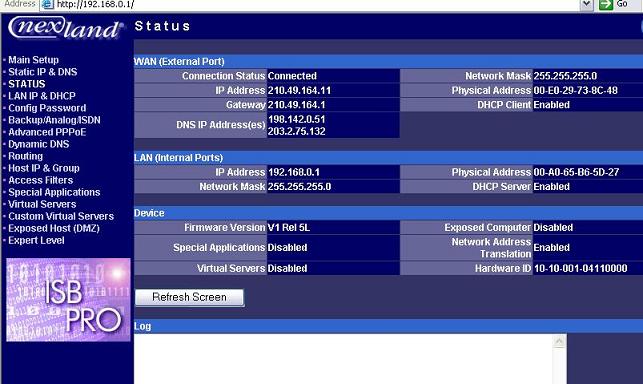Viewport: 643px width, 384px height.
Task: Open the Routing page
Action: 25,156
